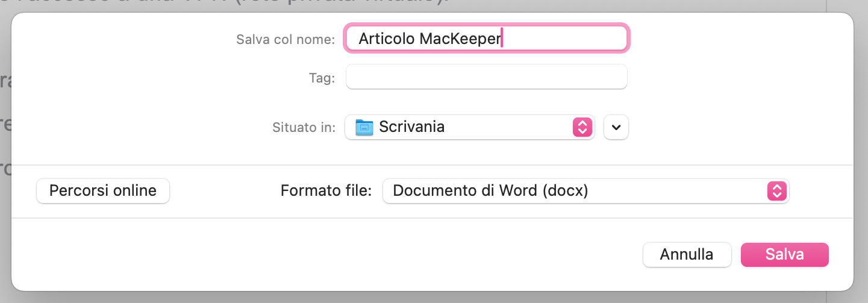Open the 'Formato file' dropdown
The width and height of the screenshot is (868, 303).
585,191
